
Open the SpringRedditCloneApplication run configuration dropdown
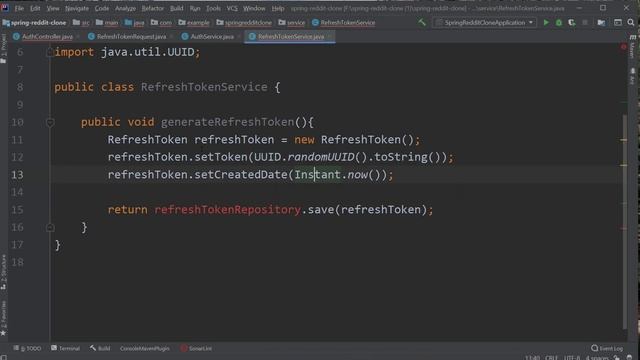click(x=485, y=22)
